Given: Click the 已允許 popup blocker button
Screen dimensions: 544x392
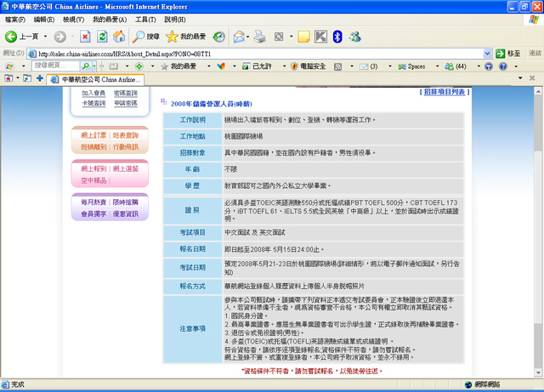Looking at the screenshot, I should [257, 66].
